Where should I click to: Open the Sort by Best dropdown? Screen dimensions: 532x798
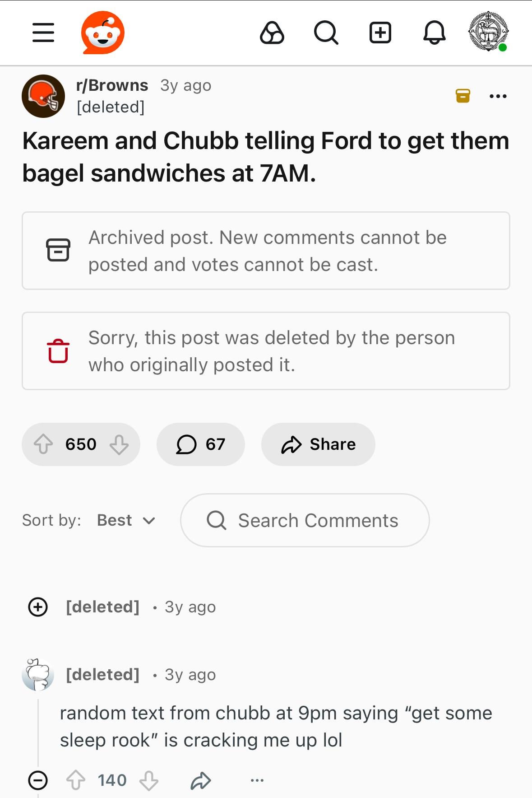(126, 520)
